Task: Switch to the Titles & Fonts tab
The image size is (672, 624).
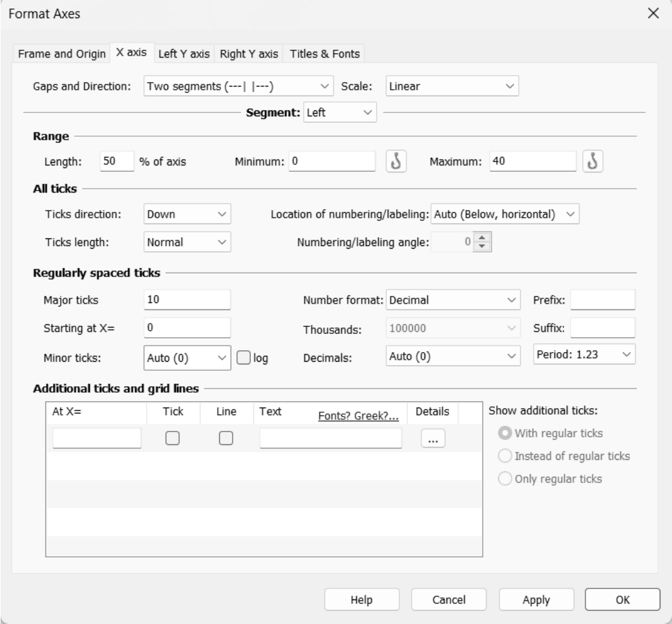Action: [326, 54]
